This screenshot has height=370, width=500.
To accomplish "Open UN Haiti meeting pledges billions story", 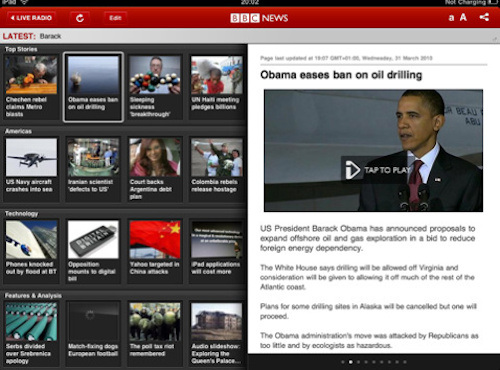I will click(217, 87).
